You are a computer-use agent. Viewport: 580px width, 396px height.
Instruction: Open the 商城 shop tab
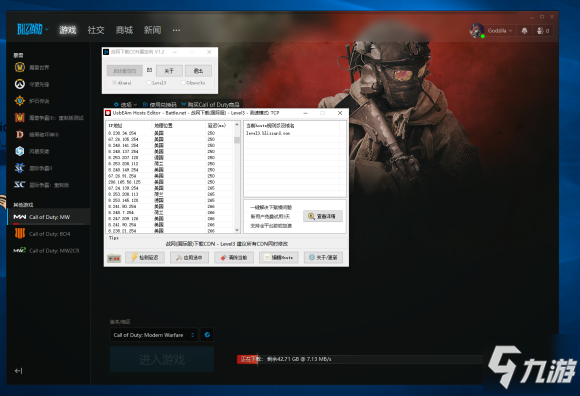(x=124, y=30)
